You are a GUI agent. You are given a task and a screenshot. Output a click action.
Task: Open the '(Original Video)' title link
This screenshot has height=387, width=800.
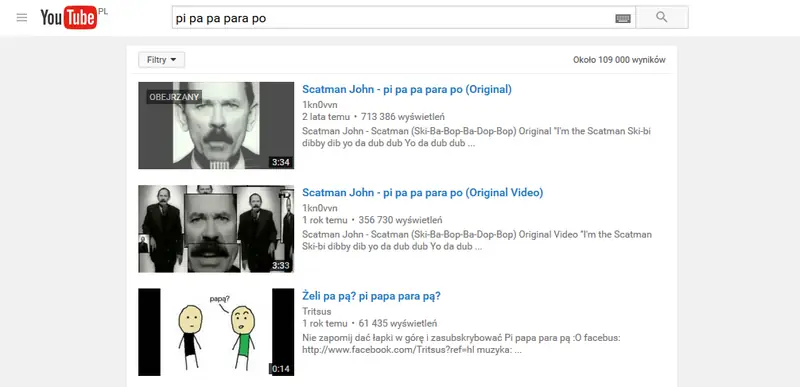pos(422,193)
